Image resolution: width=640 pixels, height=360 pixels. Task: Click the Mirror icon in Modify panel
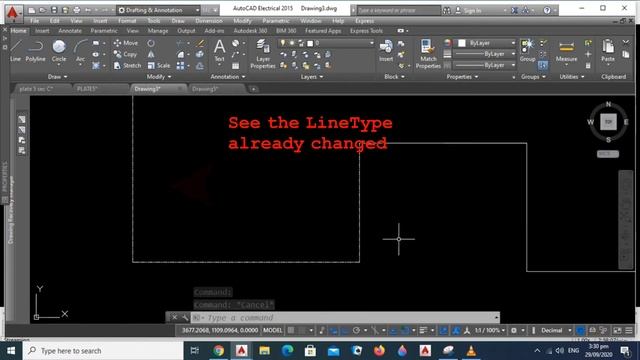pyautogui.click(x=151, y=54)
